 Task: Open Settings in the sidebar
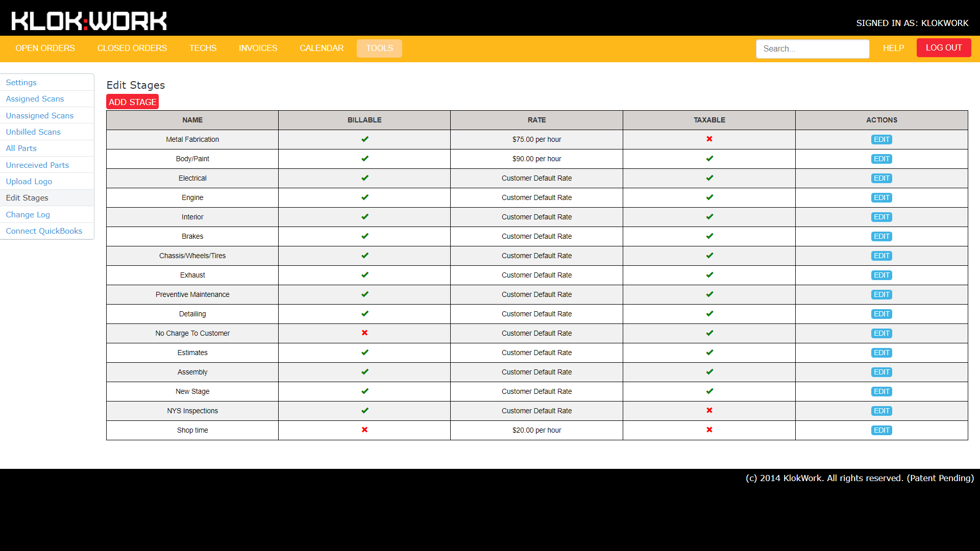click(47, 83)
